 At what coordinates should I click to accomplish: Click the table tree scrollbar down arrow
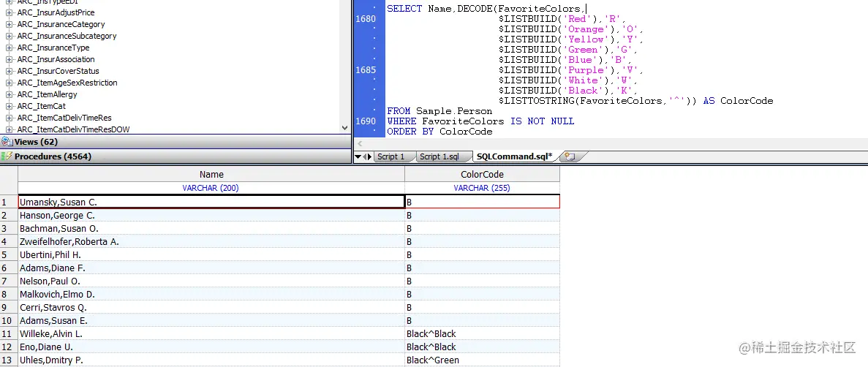[345, 127]
